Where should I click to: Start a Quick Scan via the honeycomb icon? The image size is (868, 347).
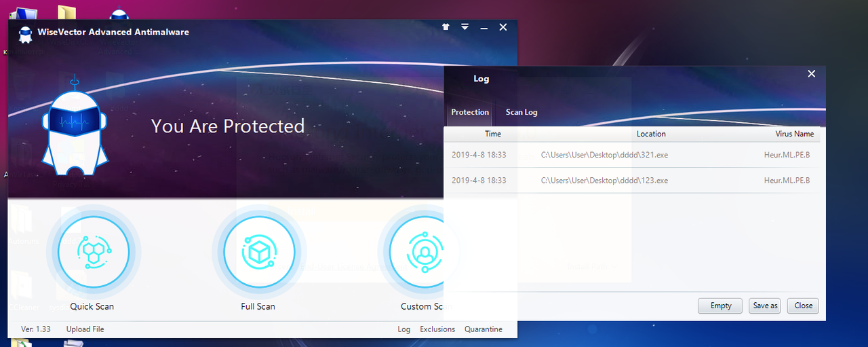(x=94, y=252)
